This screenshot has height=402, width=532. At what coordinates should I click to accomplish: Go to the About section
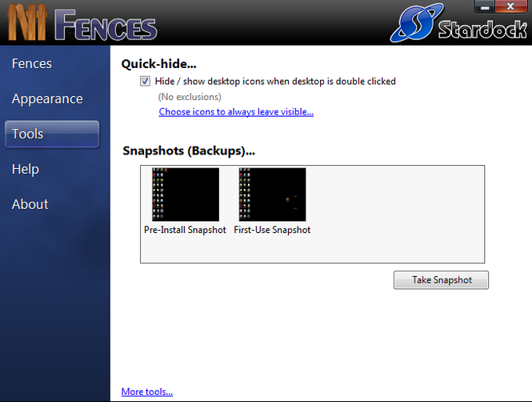click(x=30, y=204)
